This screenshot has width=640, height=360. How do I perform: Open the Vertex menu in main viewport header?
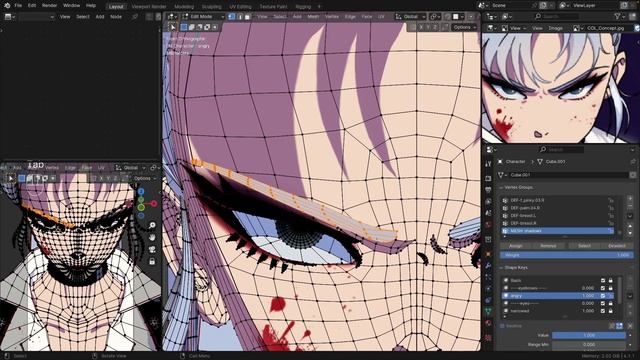click(x=332, y=17)
